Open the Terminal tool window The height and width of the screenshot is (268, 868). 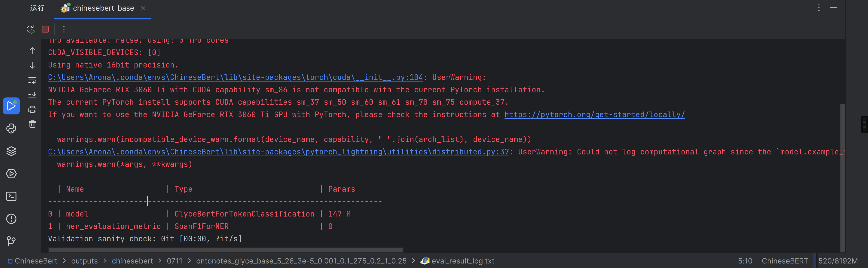coord(11,196)
